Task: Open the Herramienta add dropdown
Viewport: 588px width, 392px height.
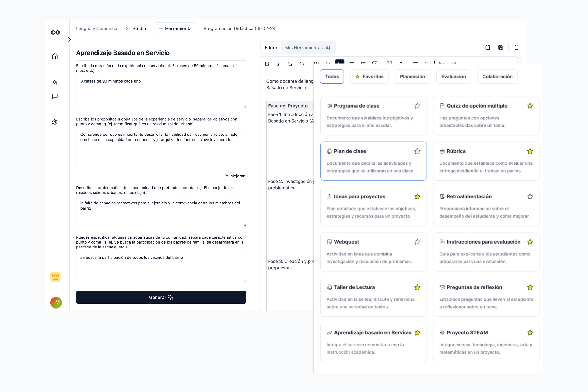Action: (175, 28)
